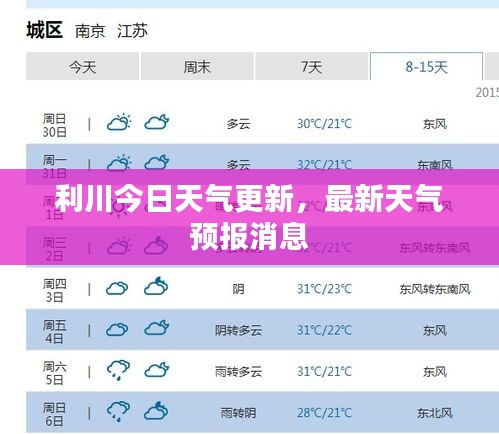499x434 pixels.
Task: Click daytime overcast icon for 周五 4日
Action: click(117, 330)
